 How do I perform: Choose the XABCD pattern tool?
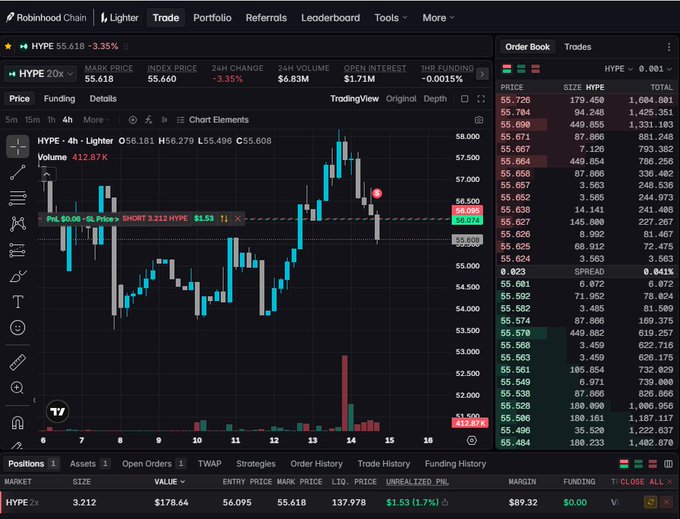coord(18,224)
